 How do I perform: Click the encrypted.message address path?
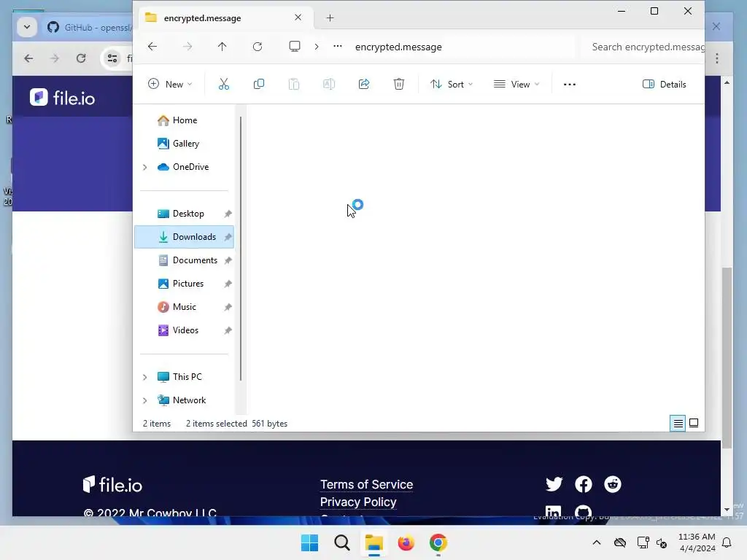(x=398, y=47)
